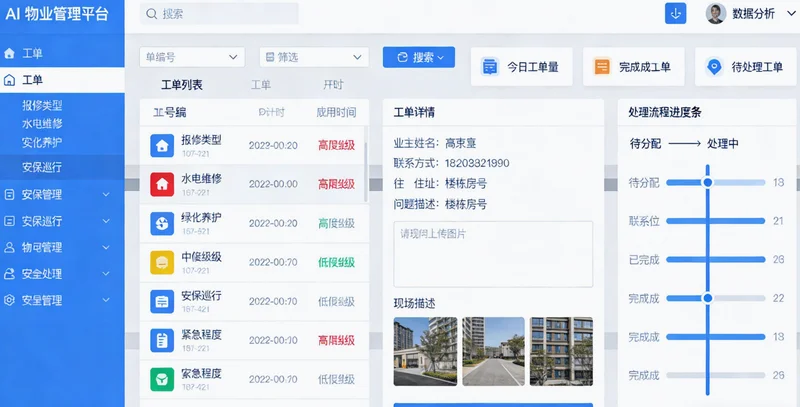Click the 安呈管理 gear icon in sidebar
Image resolution: width=800 pixels, height=407 pixels.
pos(9,300)
